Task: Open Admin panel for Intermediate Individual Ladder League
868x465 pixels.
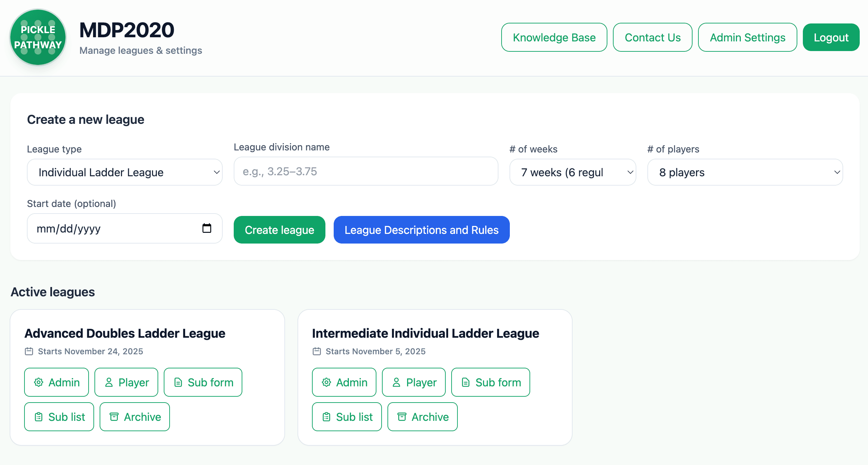Action: [x=344, y=382]
